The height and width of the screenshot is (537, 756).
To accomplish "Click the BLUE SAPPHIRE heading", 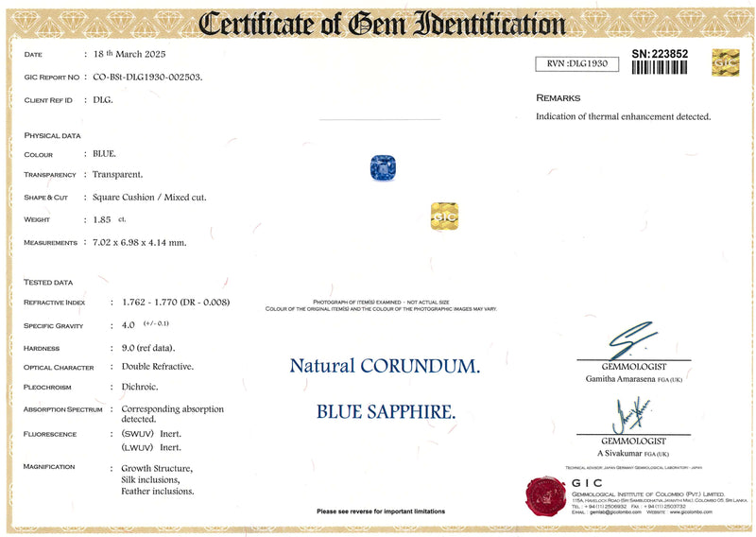I will point(386,412).
